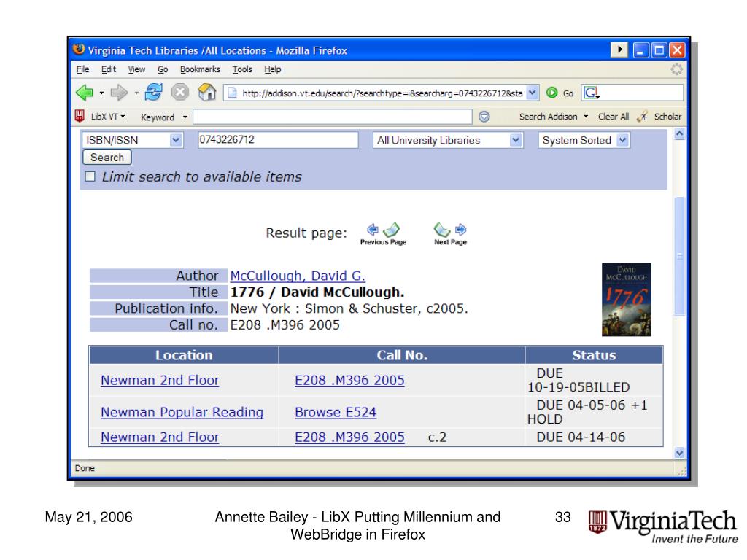This screenshot has height=560, width=747.
Task: Click the page icon in the address bar
Action: (232, 93)
